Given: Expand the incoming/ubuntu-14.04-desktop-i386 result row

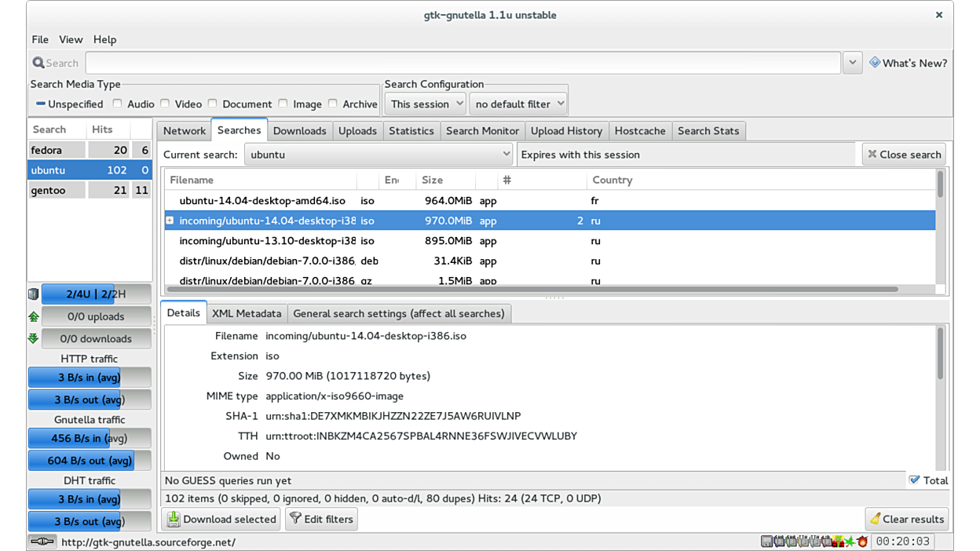Looking at the screenshot, I should pyautogui.click(x=170, y=221).
